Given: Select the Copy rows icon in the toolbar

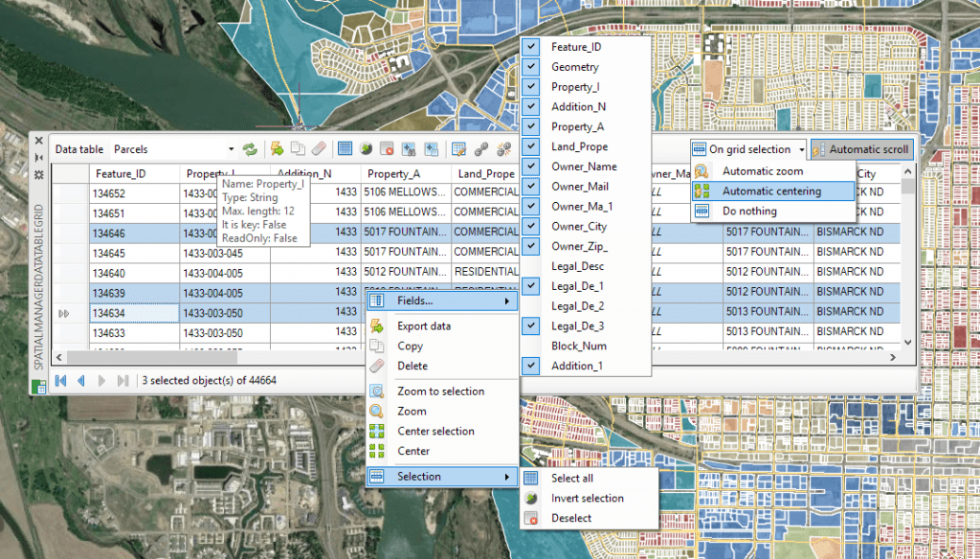Looking at the screenshot, I should pos(298,148).
